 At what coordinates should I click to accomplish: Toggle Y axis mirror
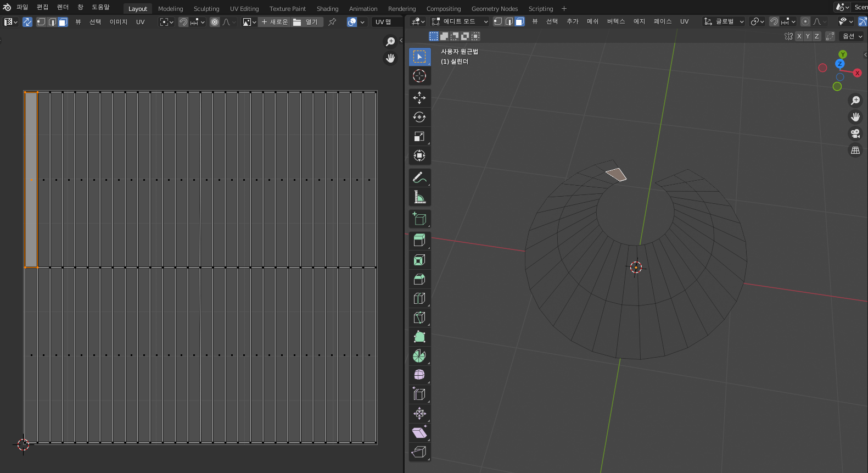[x=808, y=36]
